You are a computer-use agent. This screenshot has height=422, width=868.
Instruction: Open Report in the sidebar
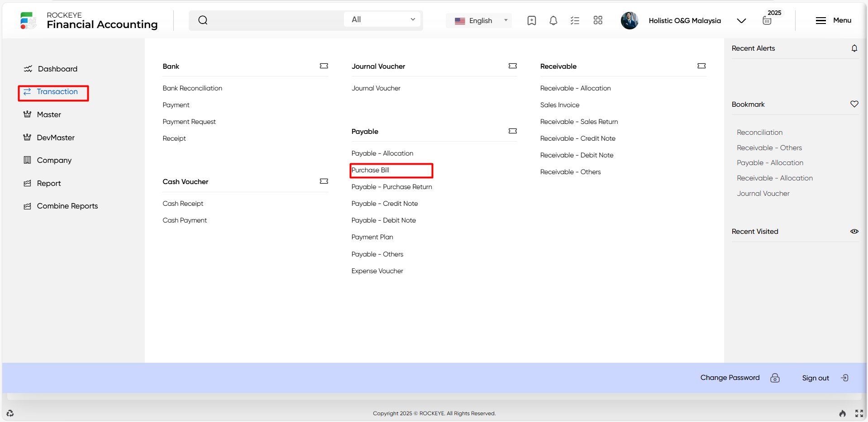[x=42, y=183]
